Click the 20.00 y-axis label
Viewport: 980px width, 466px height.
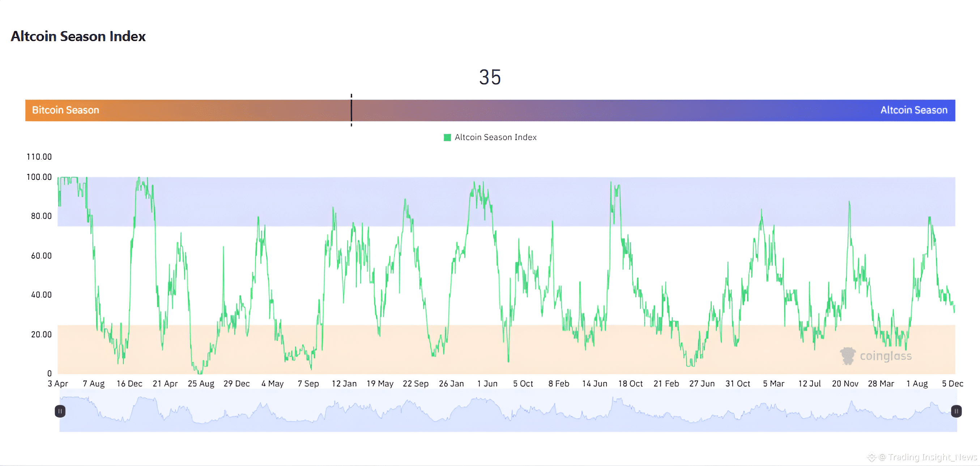click(41, 335)
